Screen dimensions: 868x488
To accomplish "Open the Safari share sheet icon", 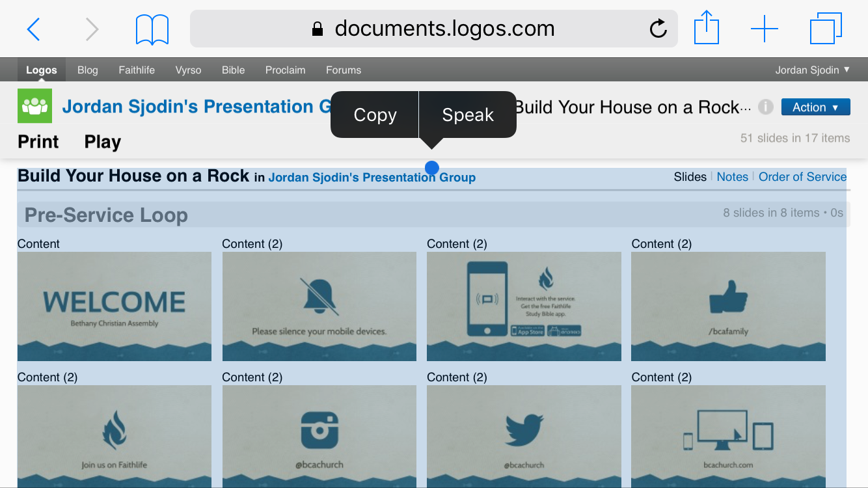I will (x=707, y=28).
